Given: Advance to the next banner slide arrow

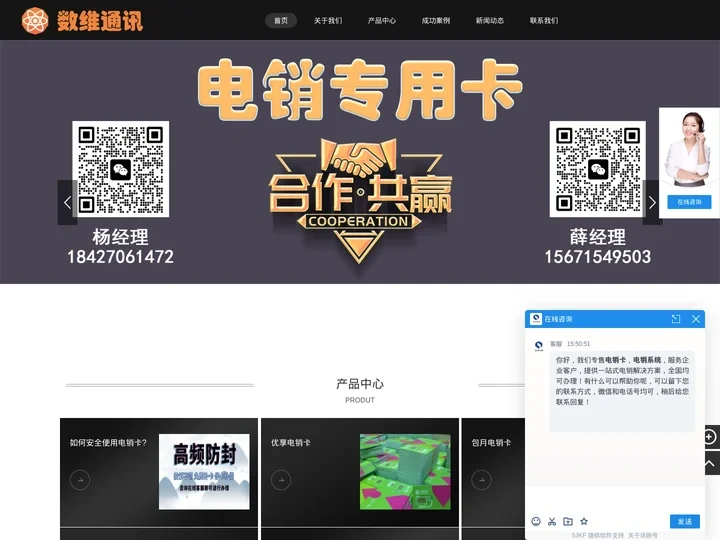Looking at the screenshot, I should click(652, 202).
